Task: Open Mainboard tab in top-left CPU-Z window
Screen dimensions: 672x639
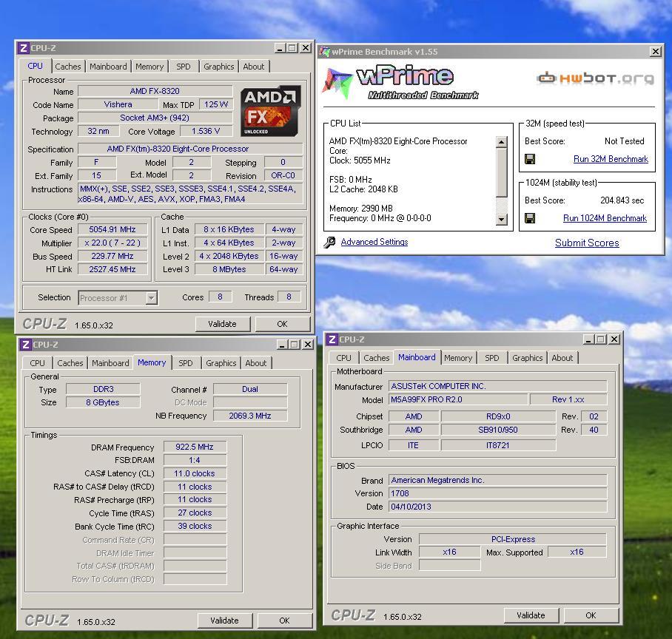Action: [x=108, y=67]
